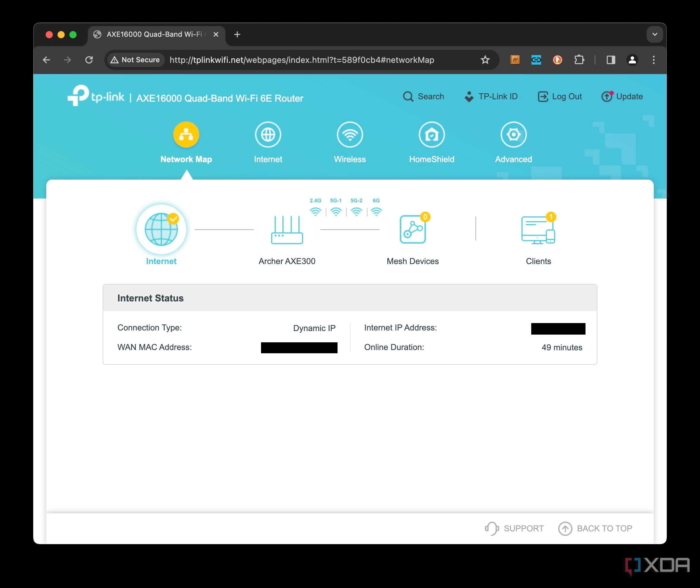Image resolution: width=700 pixels, height=588 pixels.
Task: Open the Chrome three-dot menu
Action: click(654, 60)
